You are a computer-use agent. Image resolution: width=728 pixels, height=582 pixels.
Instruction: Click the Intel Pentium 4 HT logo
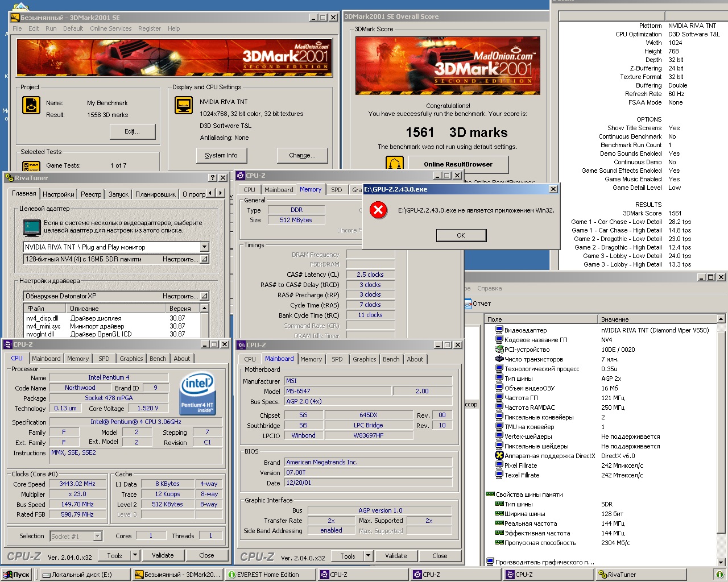coord(197,394)
